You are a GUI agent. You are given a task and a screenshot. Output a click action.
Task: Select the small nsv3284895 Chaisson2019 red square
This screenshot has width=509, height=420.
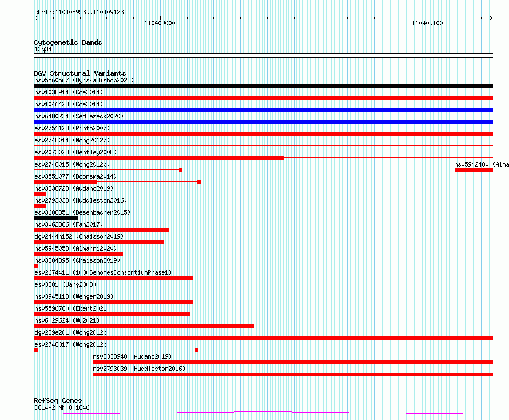(x=35, y=266)
